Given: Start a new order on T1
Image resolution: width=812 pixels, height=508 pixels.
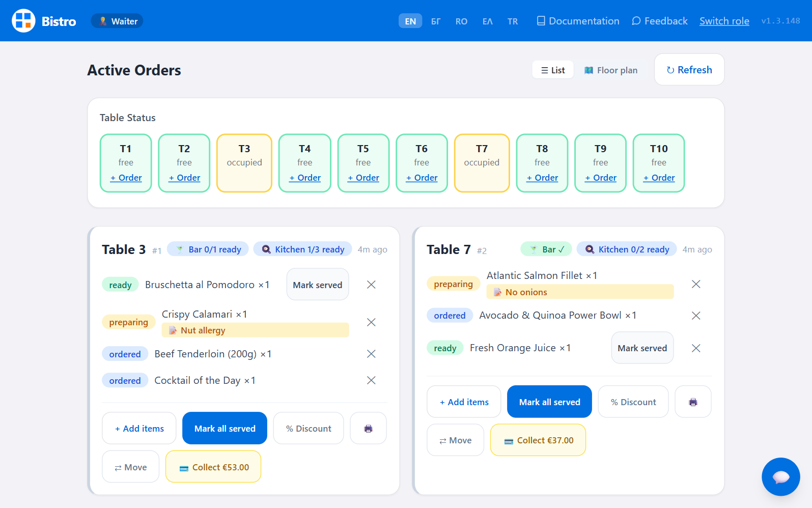Looking at the screenshot, I should (126, 178).
